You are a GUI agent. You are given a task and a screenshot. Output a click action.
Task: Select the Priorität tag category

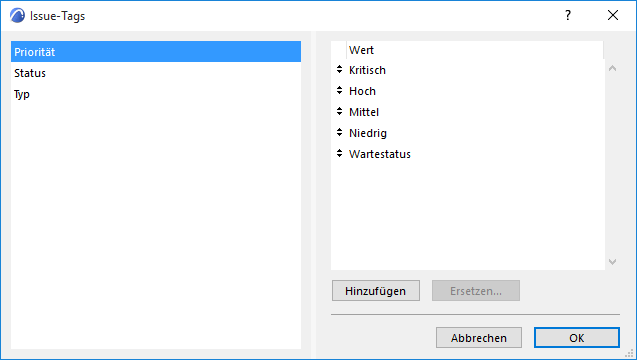(x=156, y=52)
